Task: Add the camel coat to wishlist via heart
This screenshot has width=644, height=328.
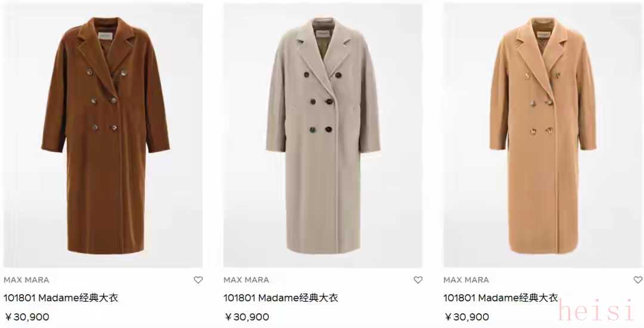Action: (x=638, y=280)
